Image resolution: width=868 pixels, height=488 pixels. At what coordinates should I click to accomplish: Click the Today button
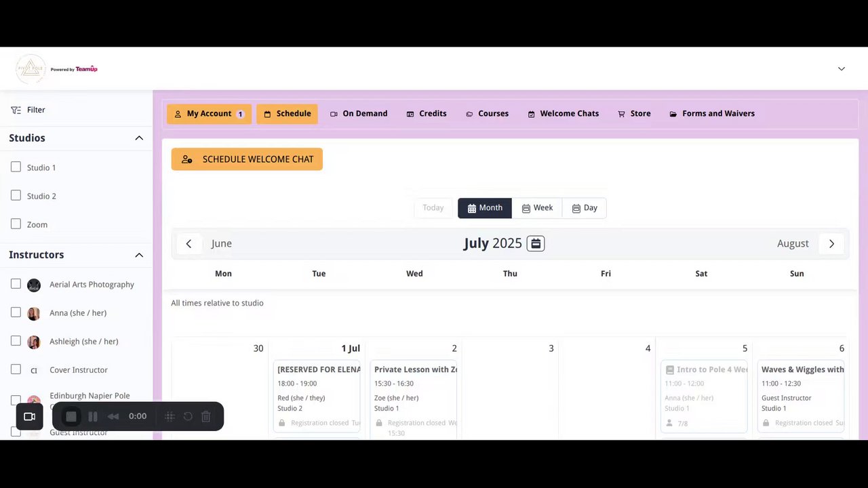point(433,208)
